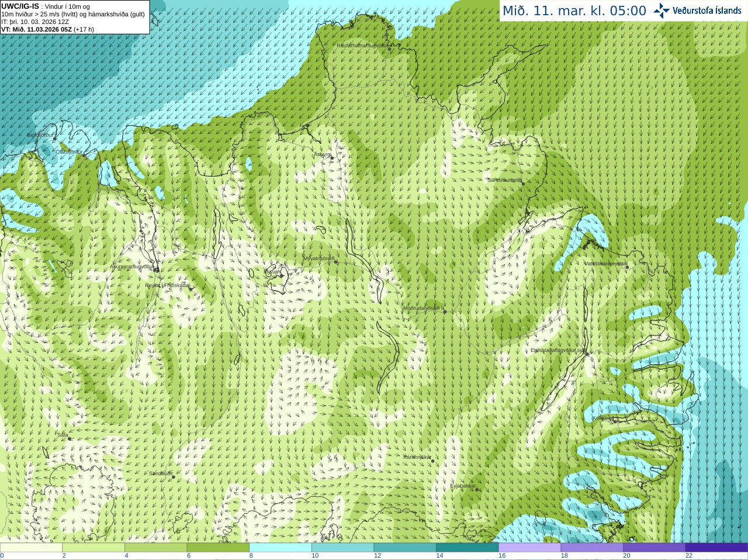Select the Egilsstaðaflugvöllur station label

558,350
